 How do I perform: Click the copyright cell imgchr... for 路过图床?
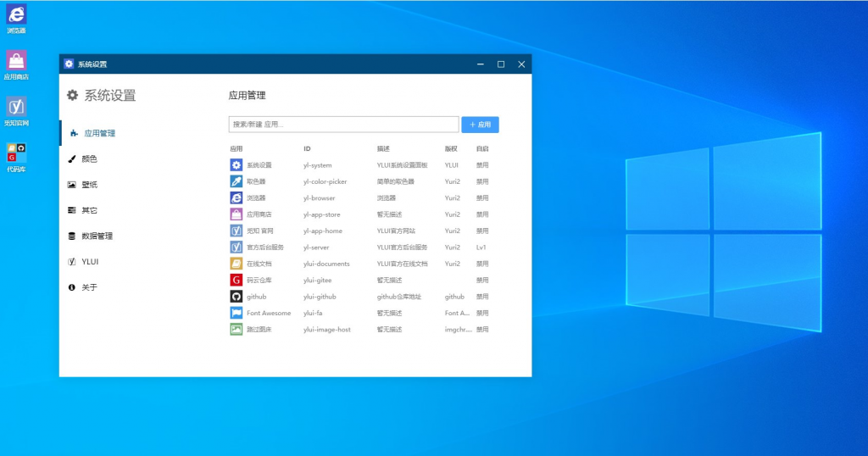(x=459, y=329)
